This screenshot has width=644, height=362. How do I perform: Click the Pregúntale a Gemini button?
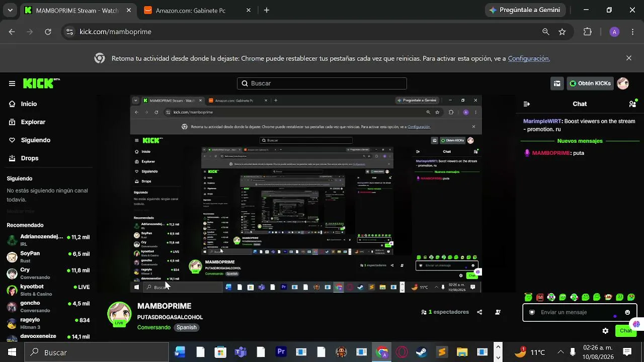pyautogui.click(x=525, y=10)
